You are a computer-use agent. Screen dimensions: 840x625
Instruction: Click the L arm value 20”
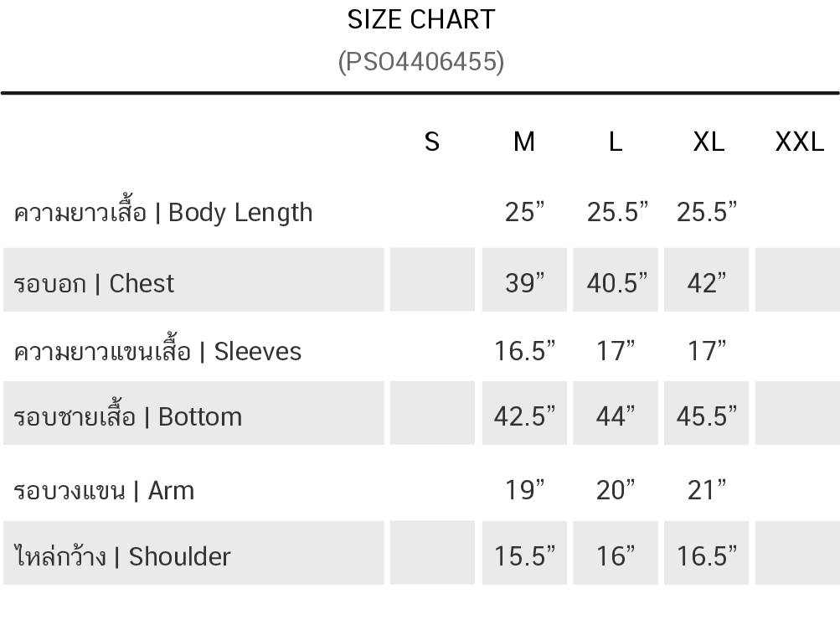point(616,489)
